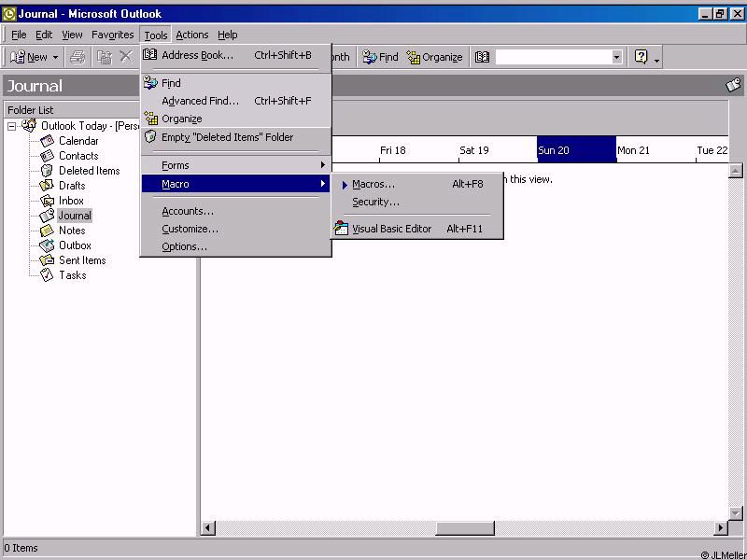Screen dimensions: 747x560
Task: Click the Address Book toolbar icon
Action: tap(482, 57)
